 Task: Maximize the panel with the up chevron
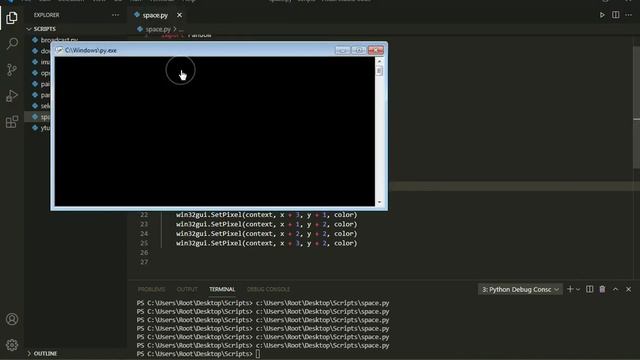[x=616, y=289]
